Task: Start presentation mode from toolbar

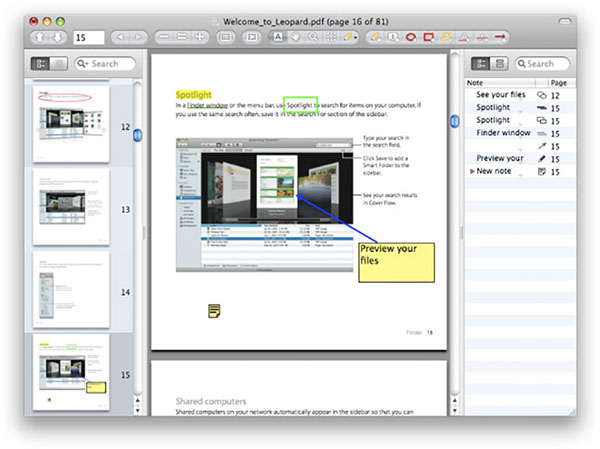Action: [x=251, y=37]
